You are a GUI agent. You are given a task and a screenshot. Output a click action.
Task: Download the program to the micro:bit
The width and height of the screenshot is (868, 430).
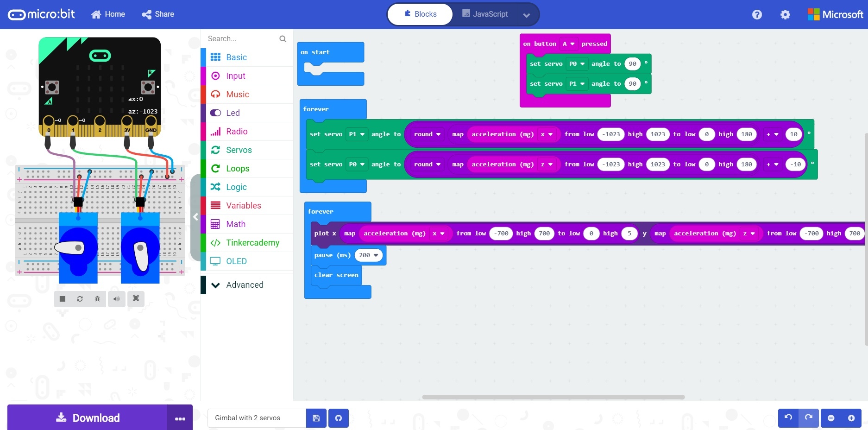(x=88, y=418)
